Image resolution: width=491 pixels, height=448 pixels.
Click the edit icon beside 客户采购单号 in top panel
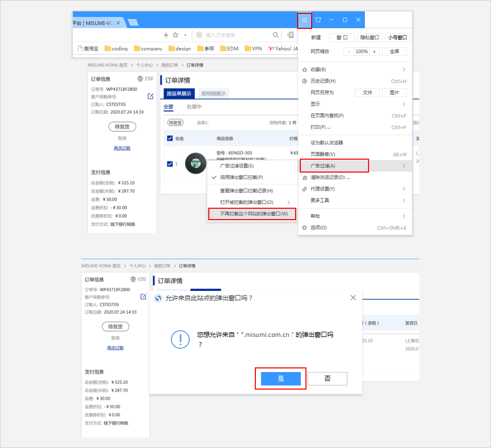[x=150, y=96]
